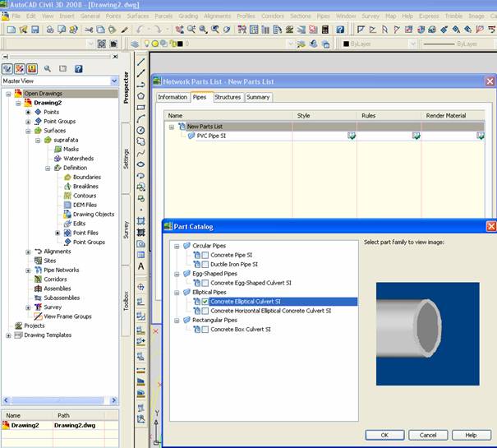The image size is (497, 448).
Task: Open the vertical Toolbox tab in Toolspace
Action: coord(126,301)
